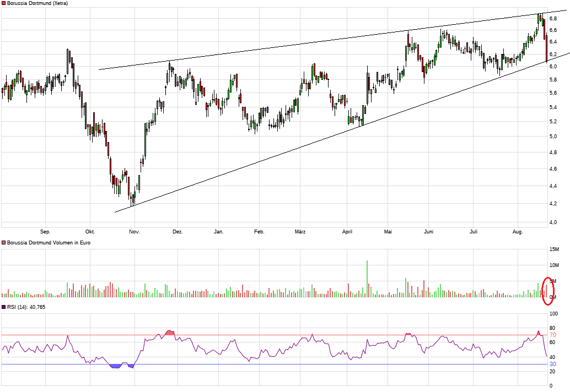The width and height of the screenshot is (570, 392).
Task: Click the 'Aug.' month label
Action: pyautogui.click(x=518, y=232)
